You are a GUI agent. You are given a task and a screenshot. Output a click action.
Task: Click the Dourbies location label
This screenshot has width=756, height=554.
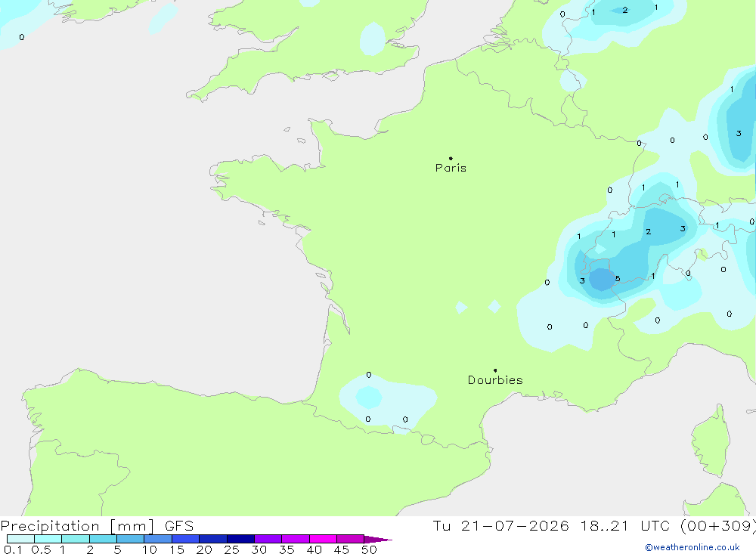[495, 380]
